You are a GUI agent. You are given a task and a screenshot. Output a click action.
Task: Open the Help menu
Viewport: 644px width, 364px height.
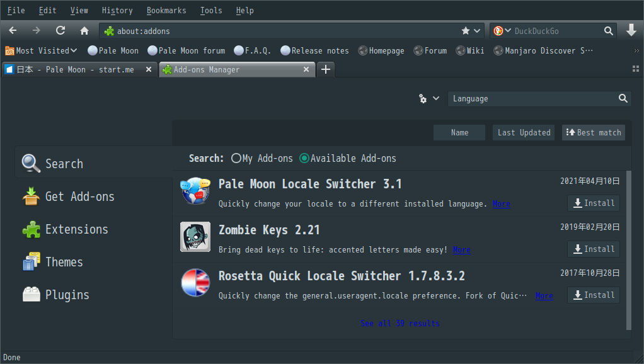[x=244, y=10]
